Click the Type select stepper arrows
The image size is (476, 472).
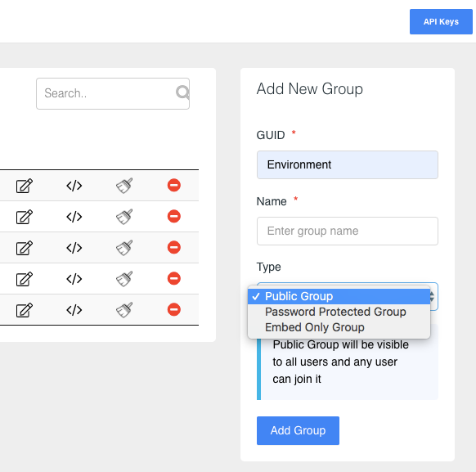433,297
